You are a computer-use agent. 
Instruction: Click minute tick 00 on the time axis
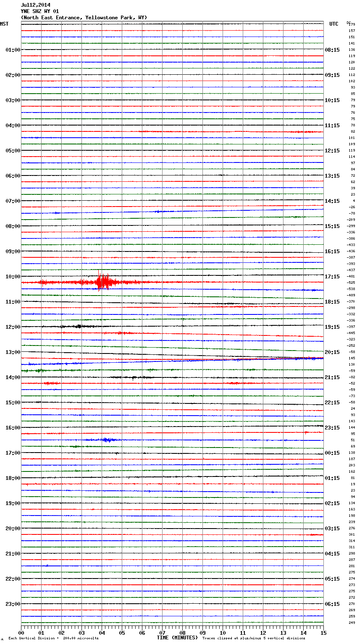pos(21,633)
